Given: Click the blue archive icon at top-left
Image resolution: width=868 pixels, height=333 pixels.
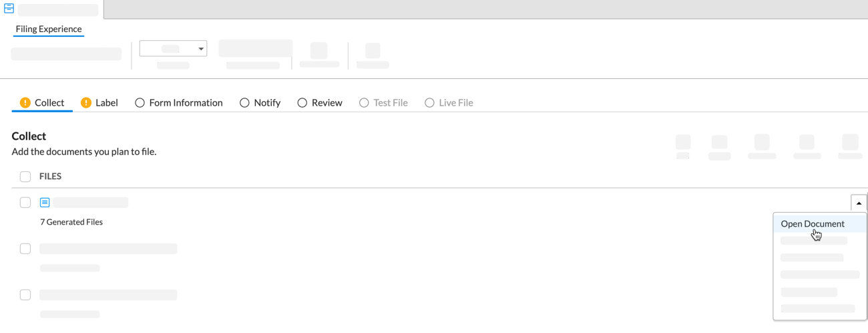Looking at the screenshot, I should [9, 9].
